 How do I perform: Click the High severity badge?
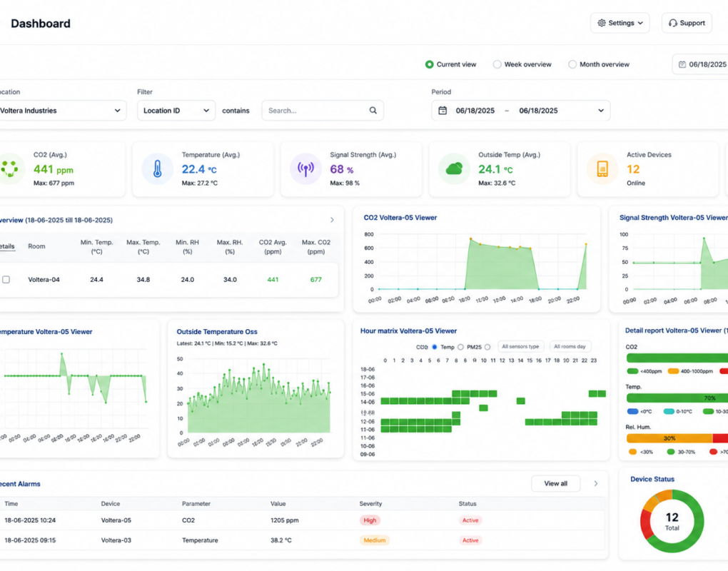click(370, 520)
